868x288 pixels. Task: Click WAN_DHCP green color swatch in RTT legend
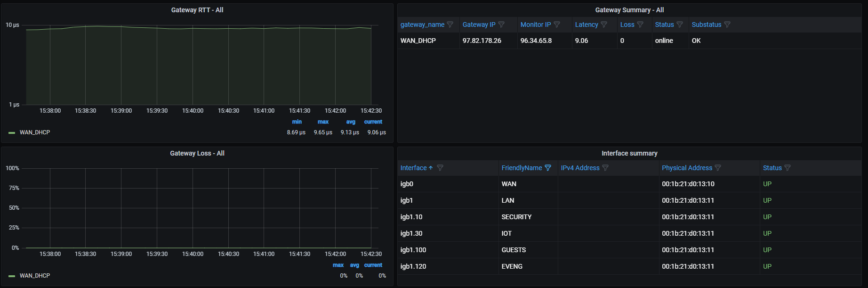coord(12,133)
